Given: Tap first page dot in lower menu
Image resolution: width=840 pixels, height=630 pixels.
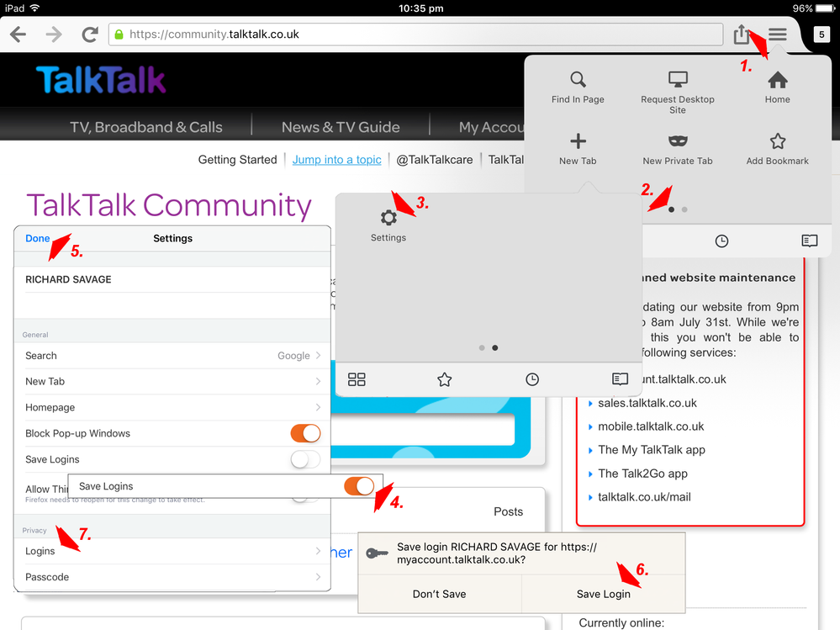Looking at the screenshot, I should click(x=482, y=347).
